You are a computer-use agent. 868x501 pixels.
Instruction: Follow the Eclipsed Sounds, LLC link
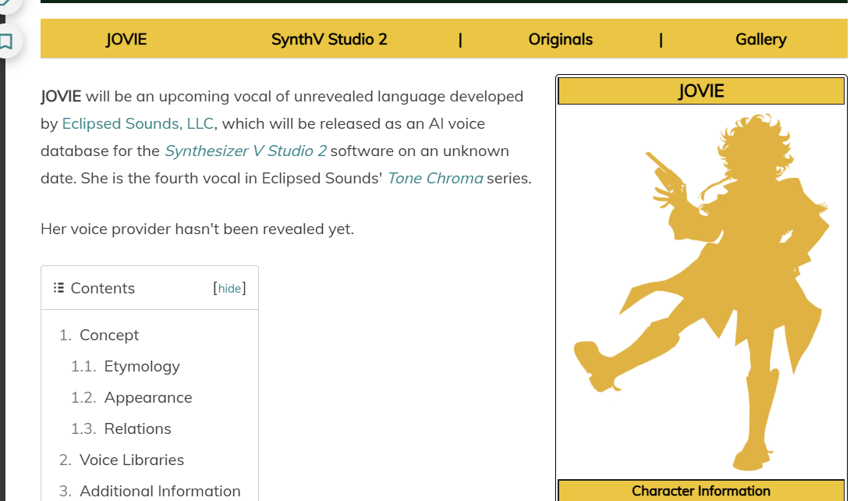pyautogui.click(x=138, y=123)
